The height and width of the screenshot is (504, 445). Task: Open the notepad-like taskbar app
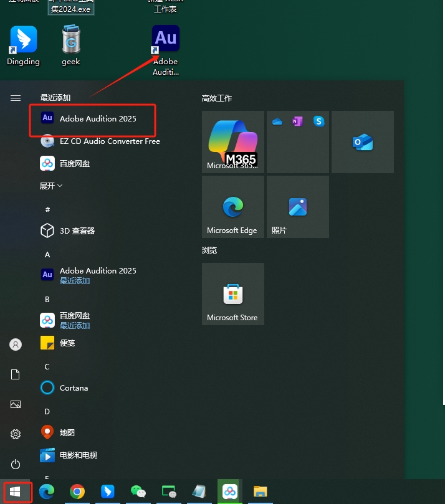coord(199,492)
